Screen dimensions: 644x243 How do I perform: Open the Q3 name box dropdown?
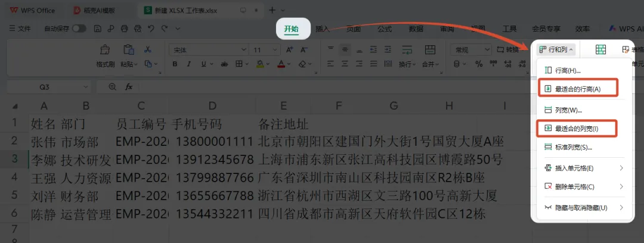click(x=85, y=87)
